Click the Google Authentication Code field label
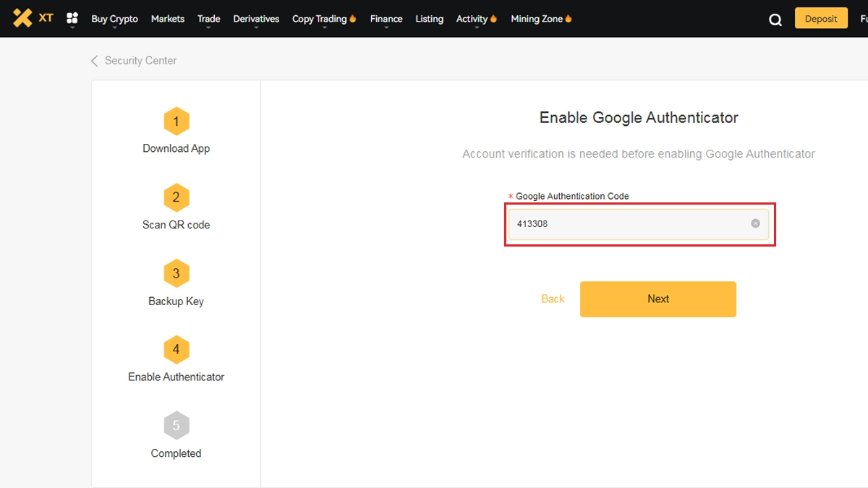 572,196
